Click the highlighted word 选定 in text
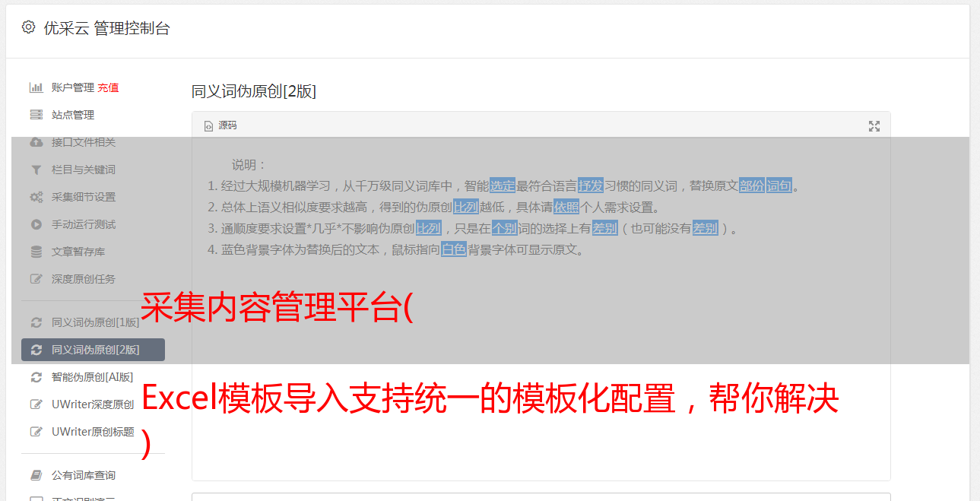 tap(503, 185)
